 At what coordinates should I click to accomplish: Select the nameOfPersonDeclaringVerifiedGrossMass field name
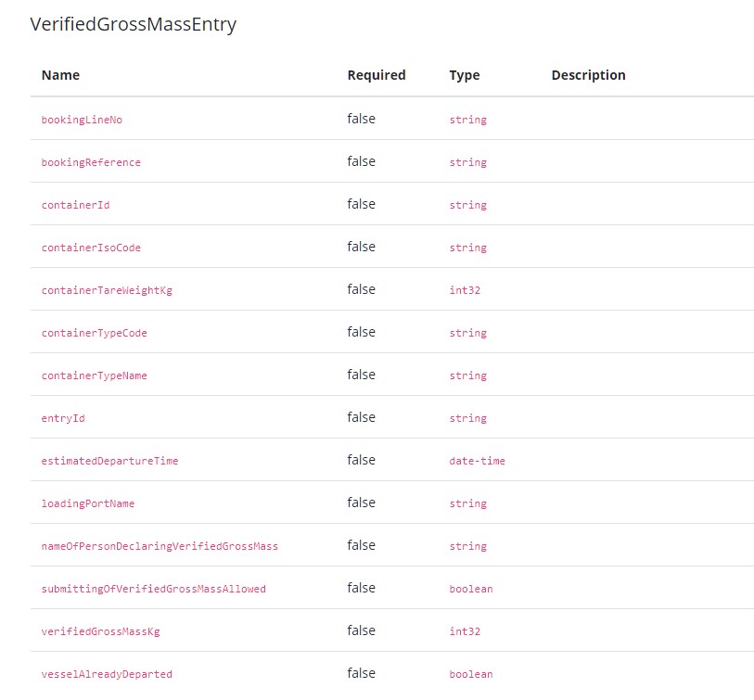click(x=160, y=546)
